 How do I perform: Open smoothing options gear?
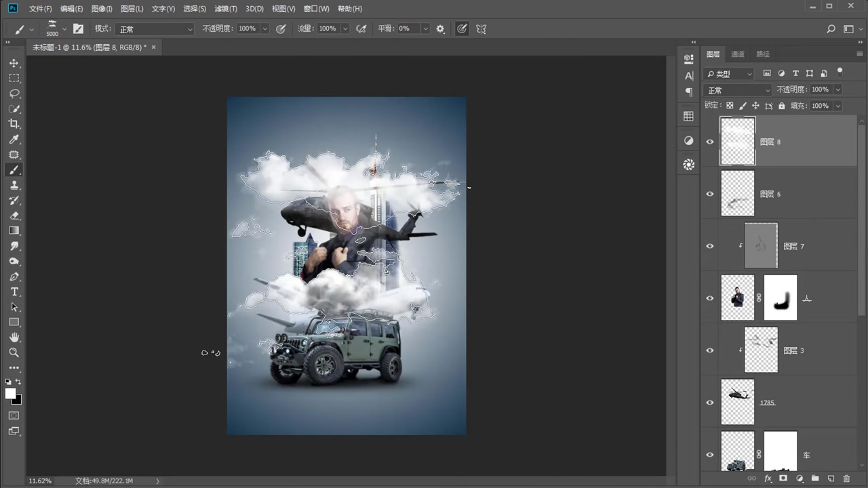441,28
